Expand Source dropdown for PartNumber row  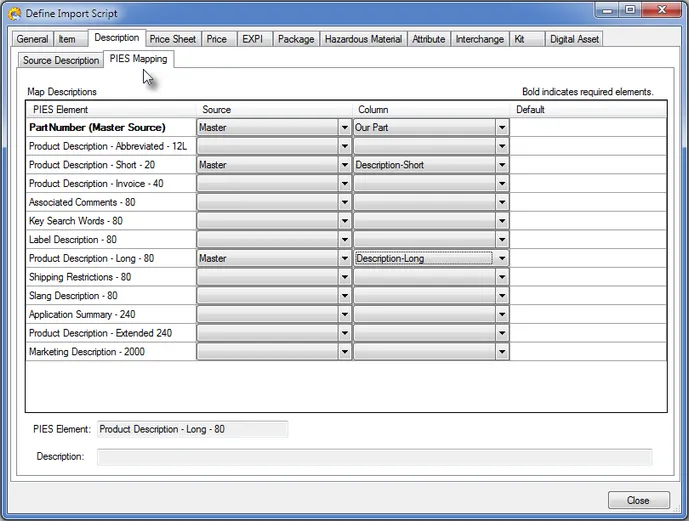pyautogui.click(x=344, y=128)
